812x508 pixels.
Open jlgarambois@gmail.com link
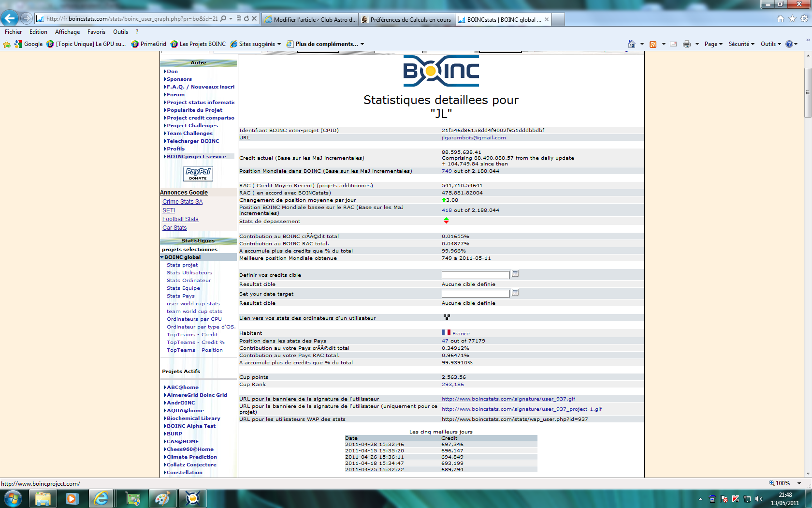pos(474,138)
